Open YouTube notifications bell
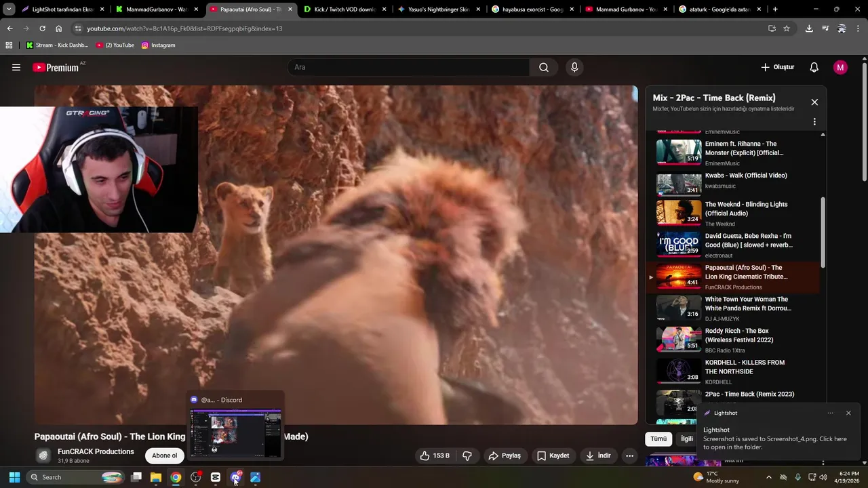Screen dimensions: 868x488 pyautogui.click(x=814, y=67)
